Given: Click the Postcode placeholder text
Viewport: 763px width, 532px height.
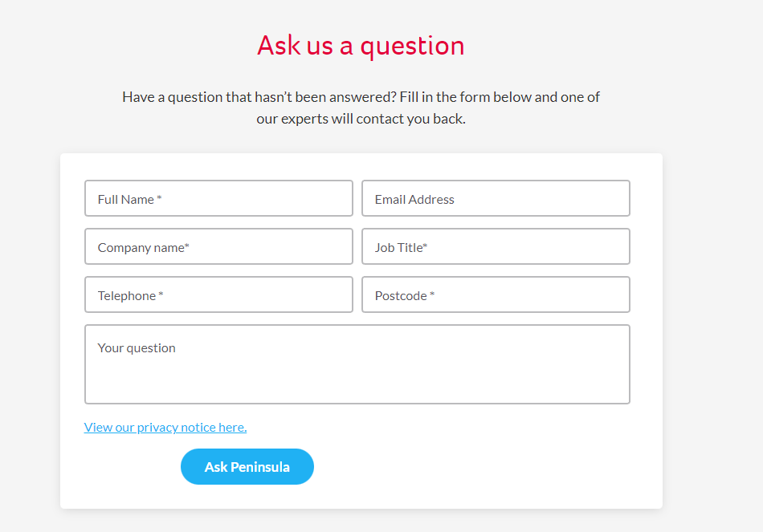Looking at the screenshot, I should point(404,296).
